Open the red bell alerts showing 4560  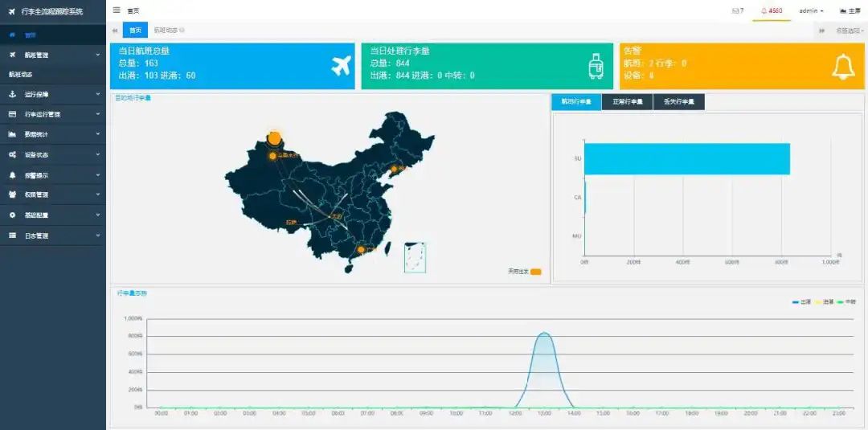(x=772, y=10)
